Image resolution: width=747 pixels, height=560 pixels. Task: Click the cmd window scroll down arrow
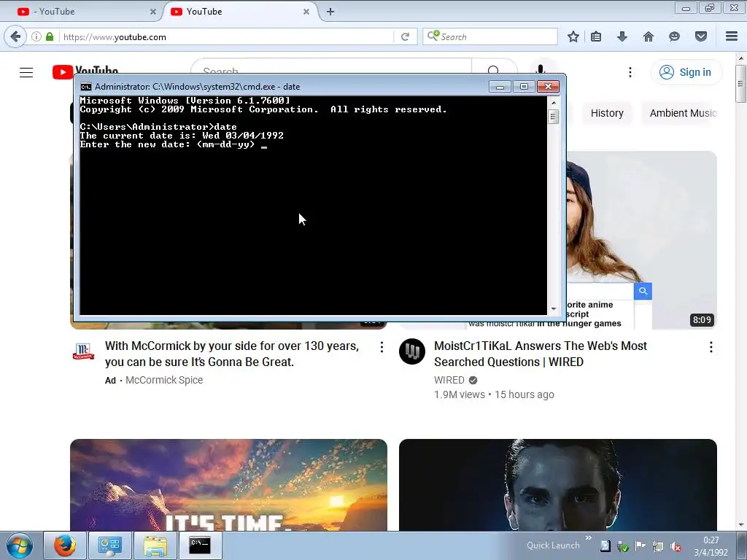pyautogui.click(x=554, y=309)
